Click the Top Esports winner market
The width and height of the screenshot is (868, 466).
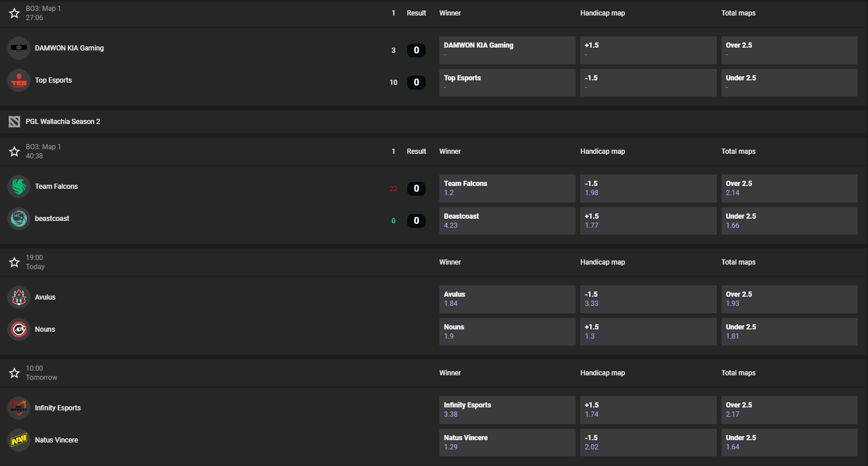507,83
